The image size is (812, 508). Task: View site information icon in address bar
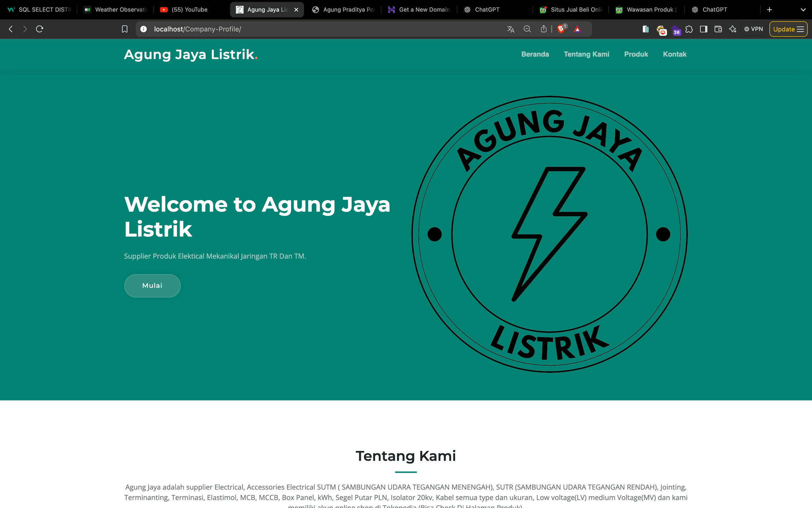pyautogui.click(x=144, y=29)
